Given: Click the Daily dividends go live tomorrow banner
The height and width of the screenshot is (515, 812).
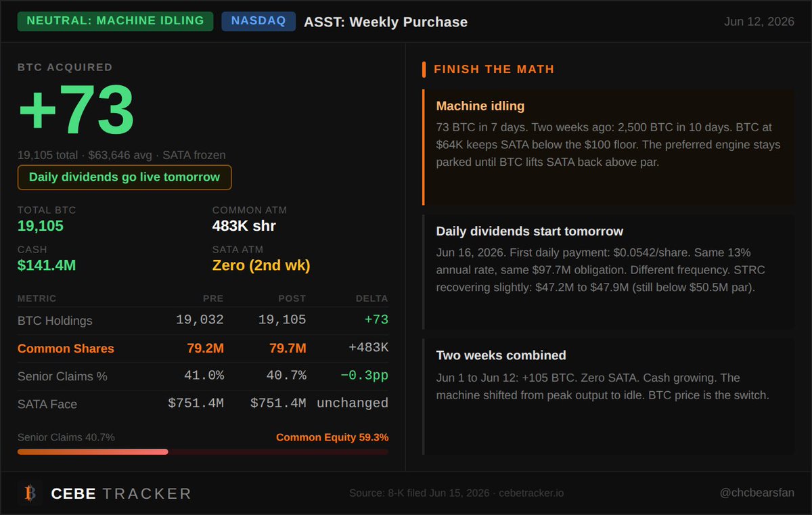Looking at the screenshot, I should pyautogui.click(x=125, y=177).
